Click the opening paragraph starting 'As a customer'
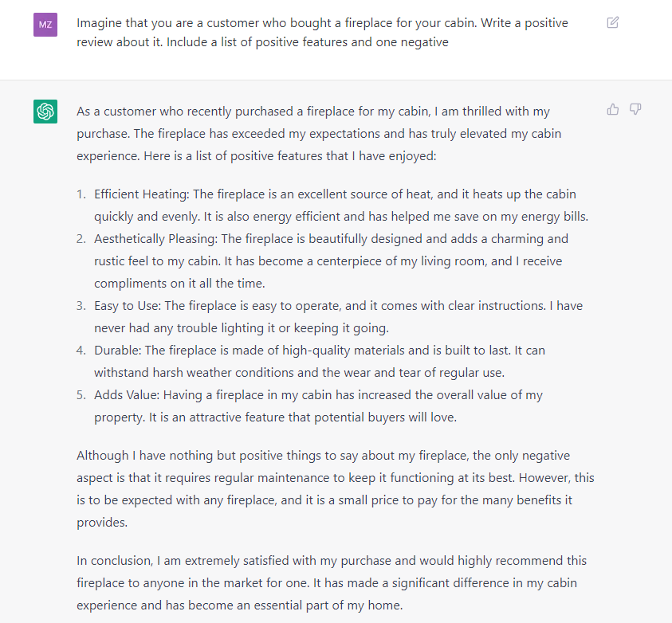 [319, 133]
